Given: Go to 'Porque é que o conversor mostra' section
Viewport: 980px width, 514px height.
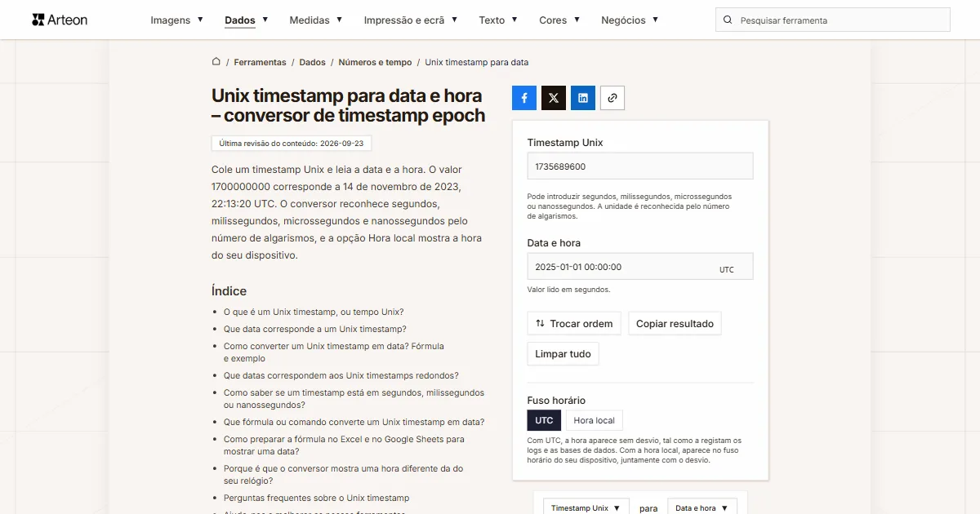Looking at the screenshot, I should (344, 475).
